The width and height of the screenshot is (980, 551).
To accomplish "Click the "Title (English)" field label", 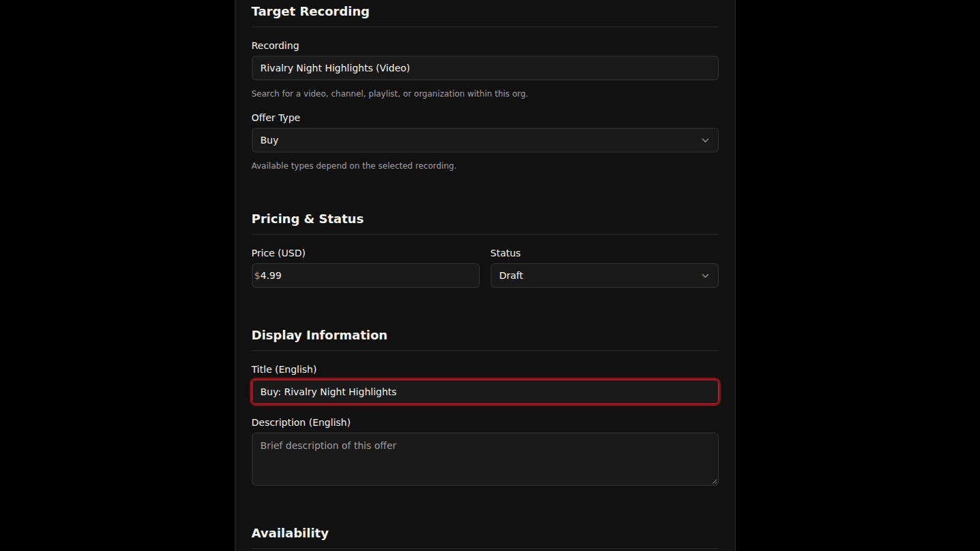I will pyautogui.click(x=284, y=369).
